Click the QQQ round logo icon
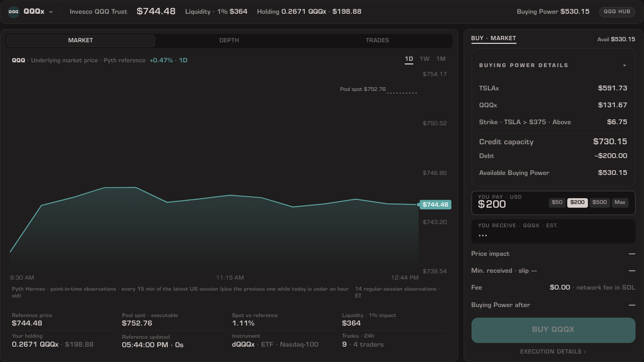Screen dimensions: 644x362 click(x=14, y=12)
